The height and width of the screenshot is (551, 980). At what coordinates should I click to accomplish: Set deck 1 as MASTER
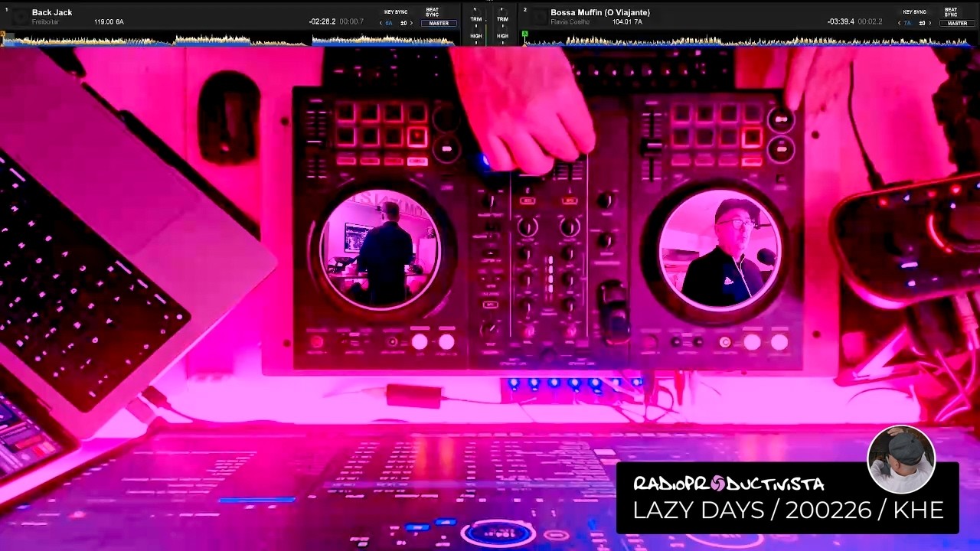click(439, 23)
